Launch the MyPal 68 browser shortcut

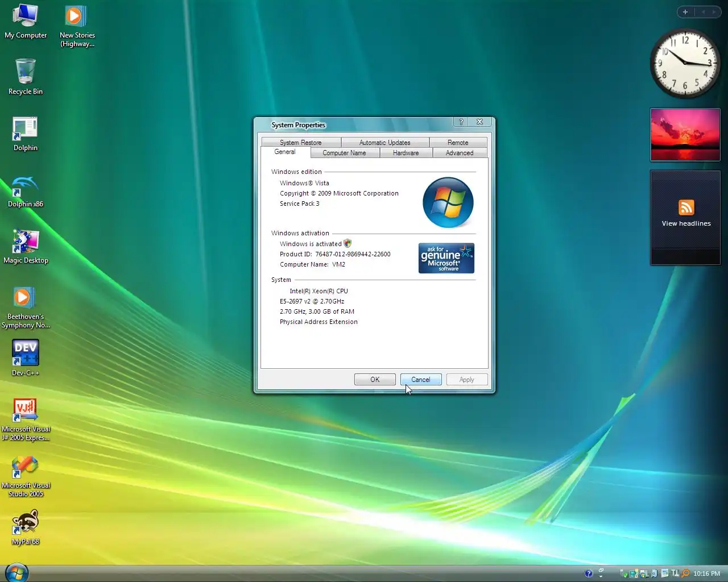click(26, 527)
